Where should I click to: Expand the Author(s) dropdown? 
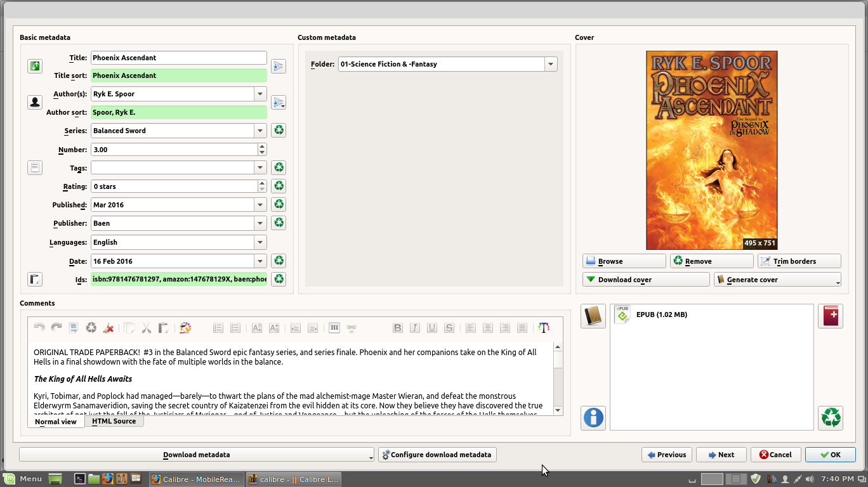(260, 94)
